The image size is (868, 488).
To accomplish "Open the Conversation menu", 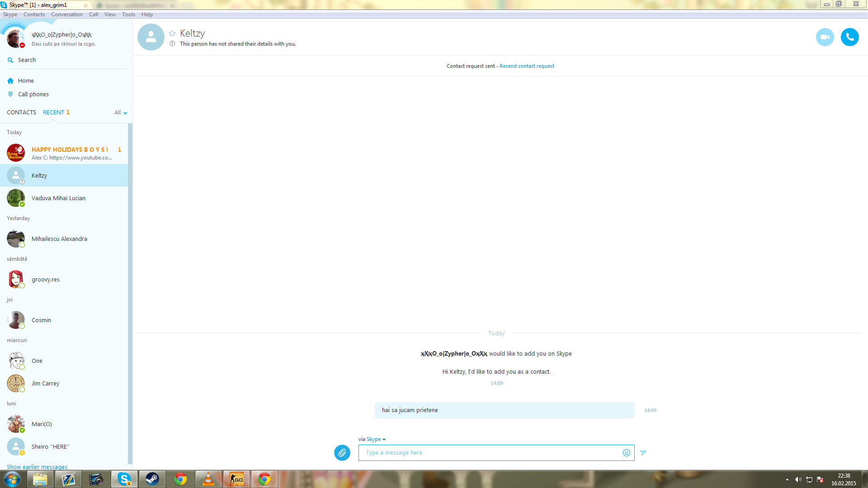I will [66, 14].
